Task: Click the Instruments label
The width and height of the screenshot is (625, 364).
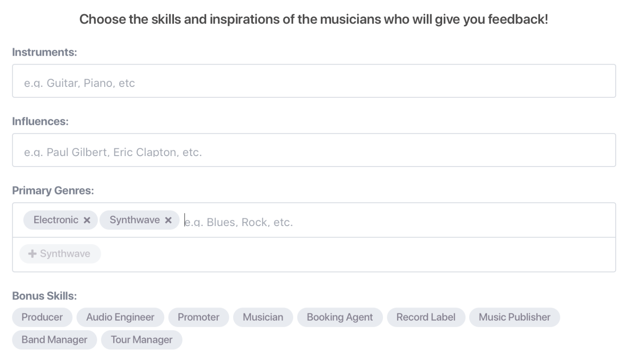Action: click(44, 52)
